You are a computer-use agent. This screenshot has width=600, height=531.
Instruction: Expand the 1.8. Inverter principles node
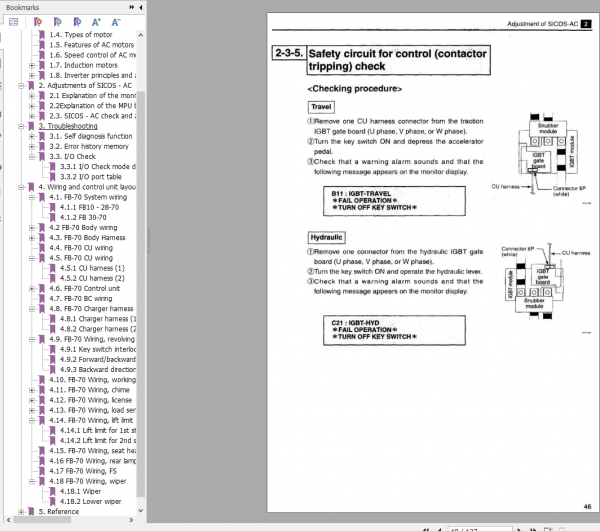32,75
